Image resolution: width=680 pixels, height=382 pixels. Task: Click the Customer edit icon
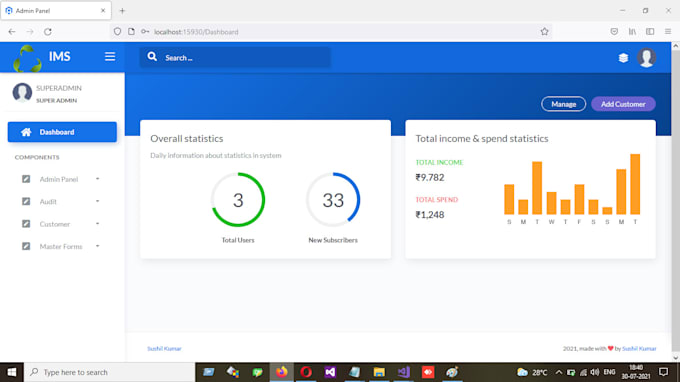pyautogui.click(x=26, y=224)
